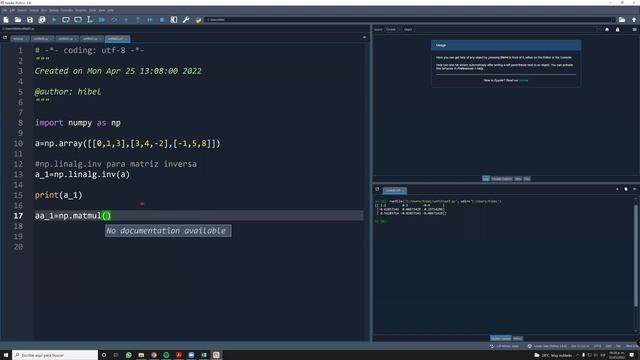
Task: Click the working directory path field
Action: coord(408,20)
